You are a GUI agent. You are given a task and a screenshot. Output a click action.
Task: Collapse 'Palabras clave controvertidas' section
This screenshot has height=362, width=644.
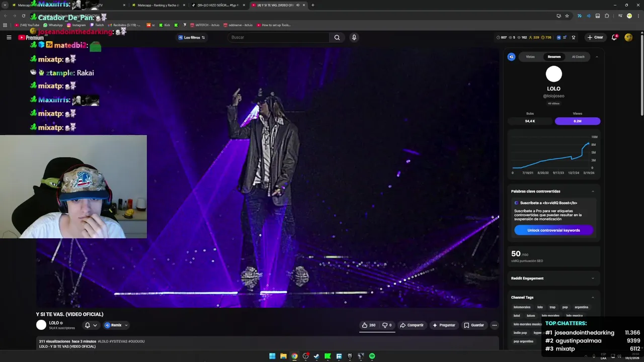[x=593, y=191]
